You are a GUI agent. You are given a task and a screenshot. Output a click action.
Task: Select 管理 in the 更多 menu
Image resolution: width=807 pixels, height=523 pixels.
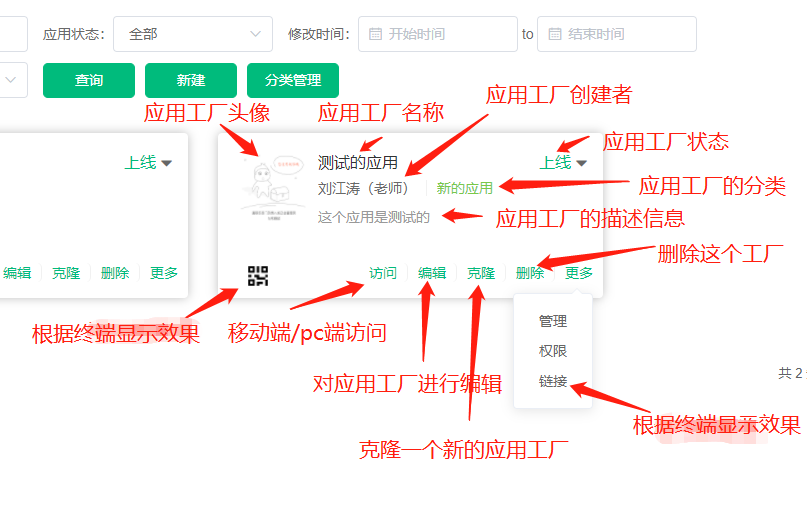553,321
